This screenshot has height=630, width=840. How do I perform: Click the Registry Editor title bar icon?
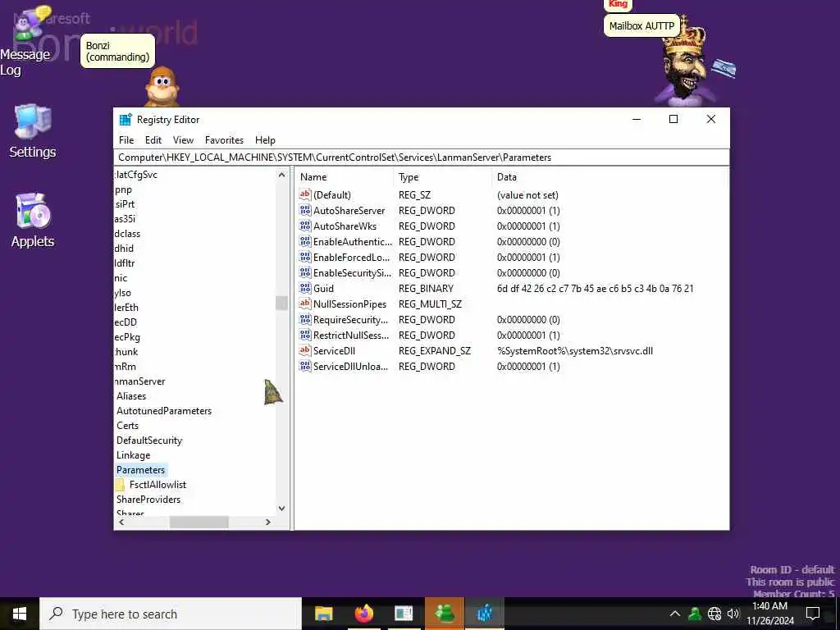click(x=126, y=120)
